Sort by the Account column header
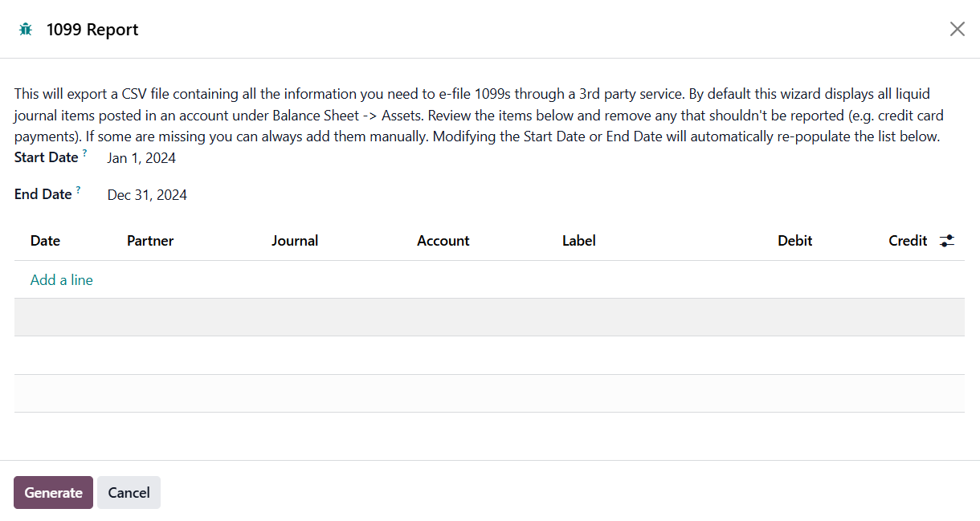The image size is (980, 521). tap(443, 241)
